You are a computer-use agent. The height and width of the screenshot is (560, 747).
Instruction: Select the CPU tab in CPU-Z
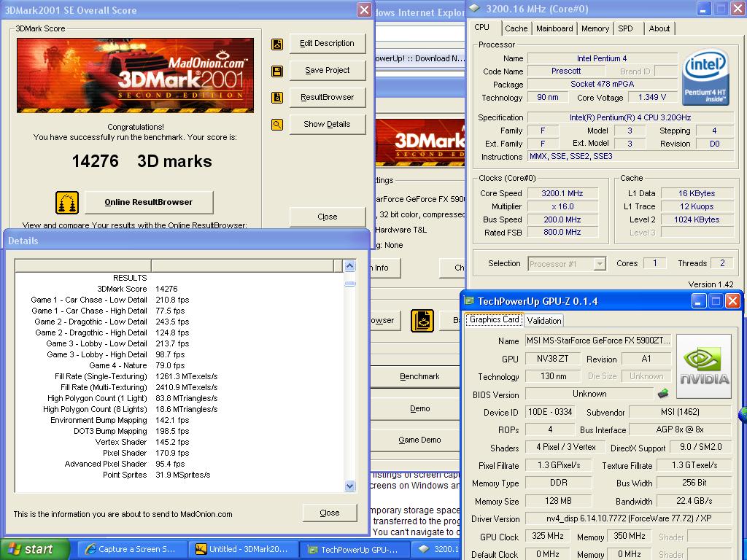coord(481,28)
